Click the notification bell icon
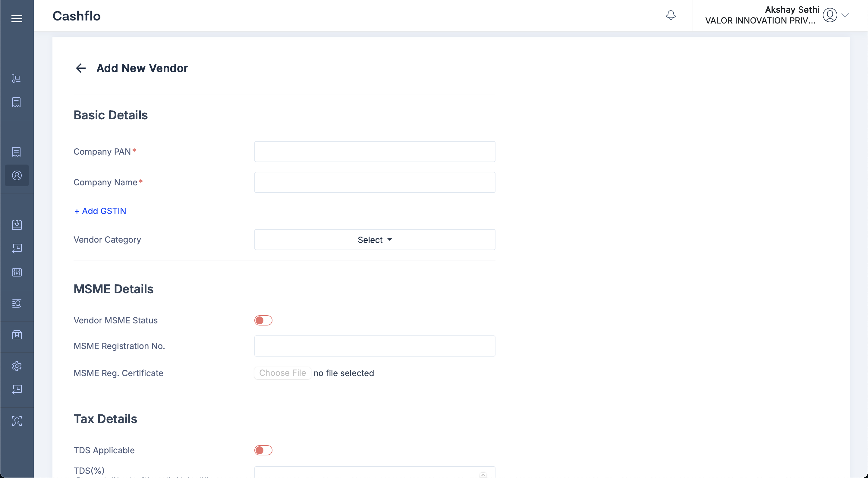 (x=671, y=15)
